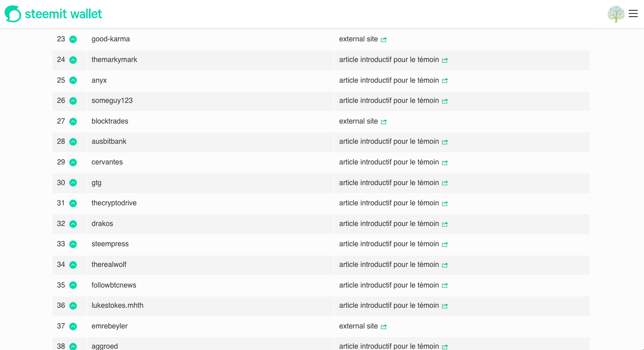644x350 pixels.
Task: Open someguy123's witness intro article
Action: [393, 101]
